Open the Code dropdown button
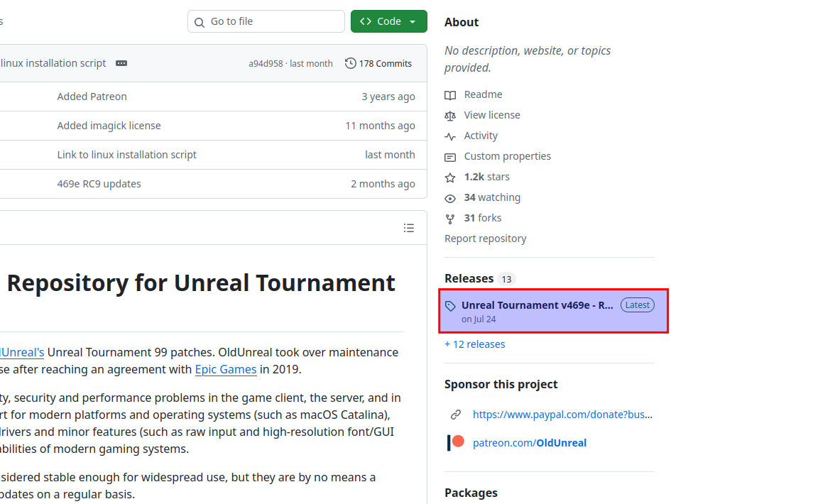 (388, 21)
